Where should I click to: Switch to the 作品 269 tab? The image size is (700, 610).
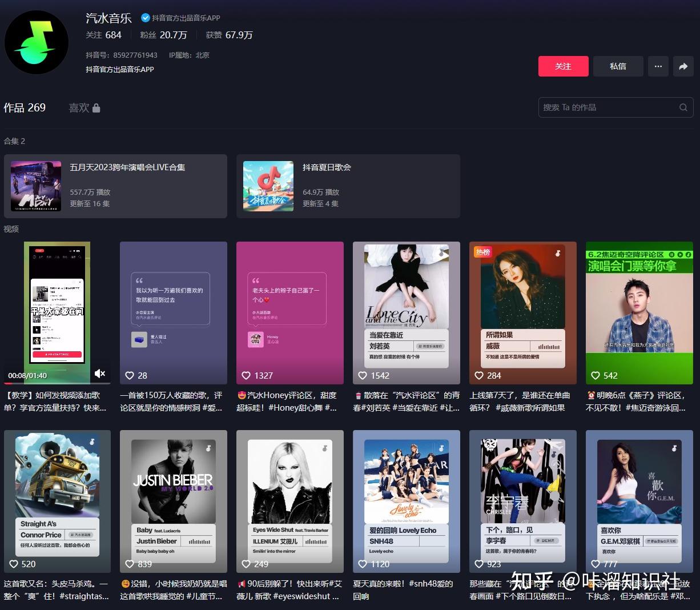click(25, 107)
